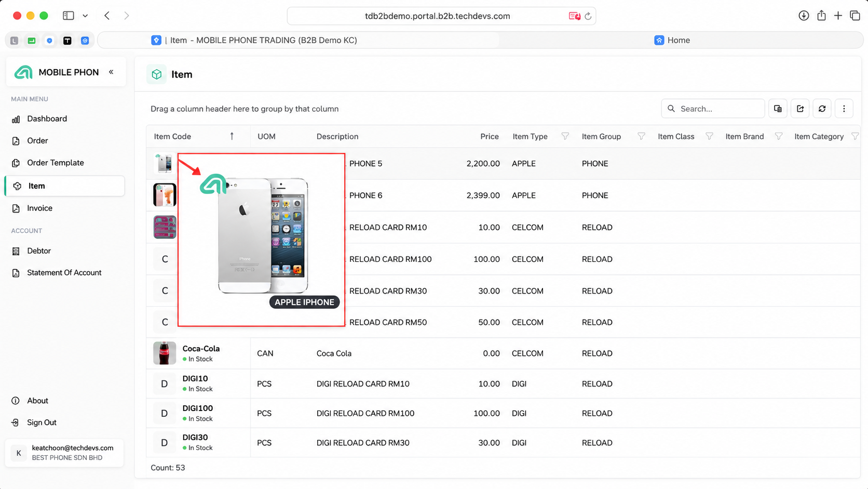868x489 pixels.
Task: Open the pinned tab with white and blue pin icon
Action: [49, 41]
